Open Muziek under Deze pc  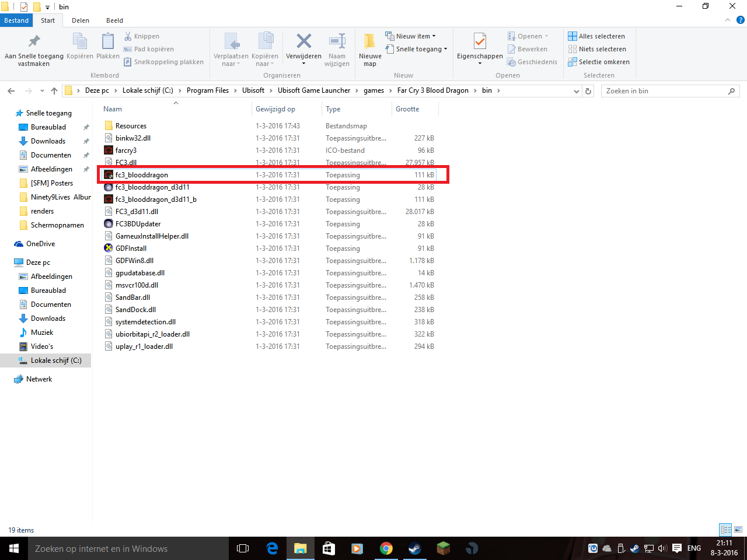(42, 332)
